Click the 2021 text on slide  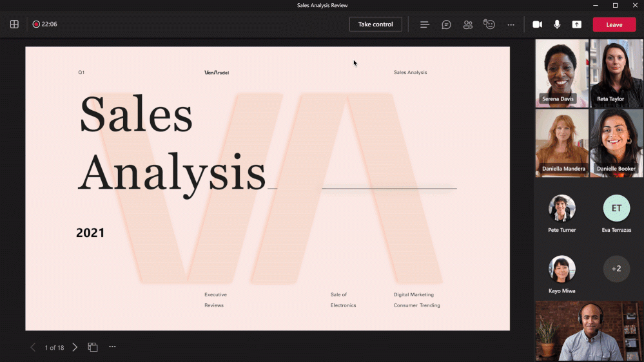point(90,233)
